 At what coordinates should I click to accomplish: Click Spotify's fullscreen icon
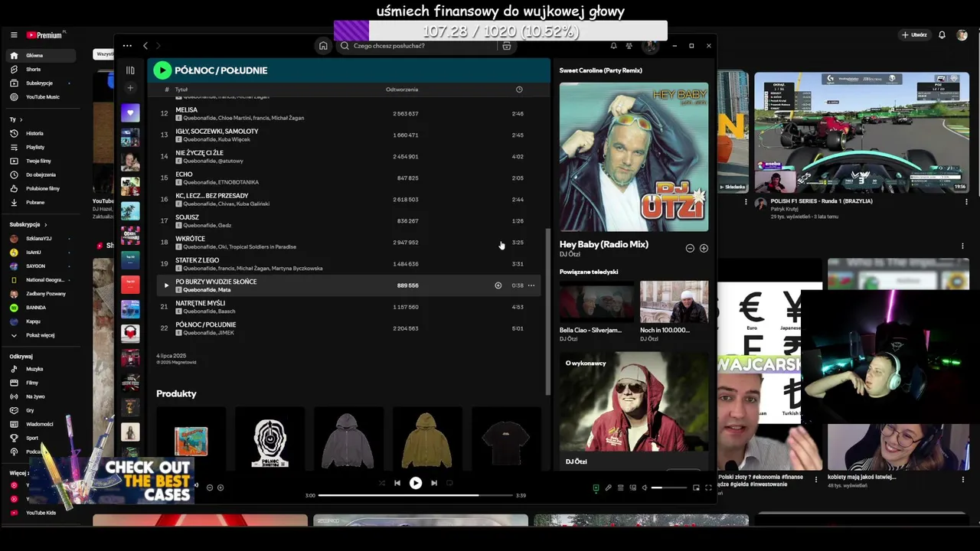tap(708, 487)
